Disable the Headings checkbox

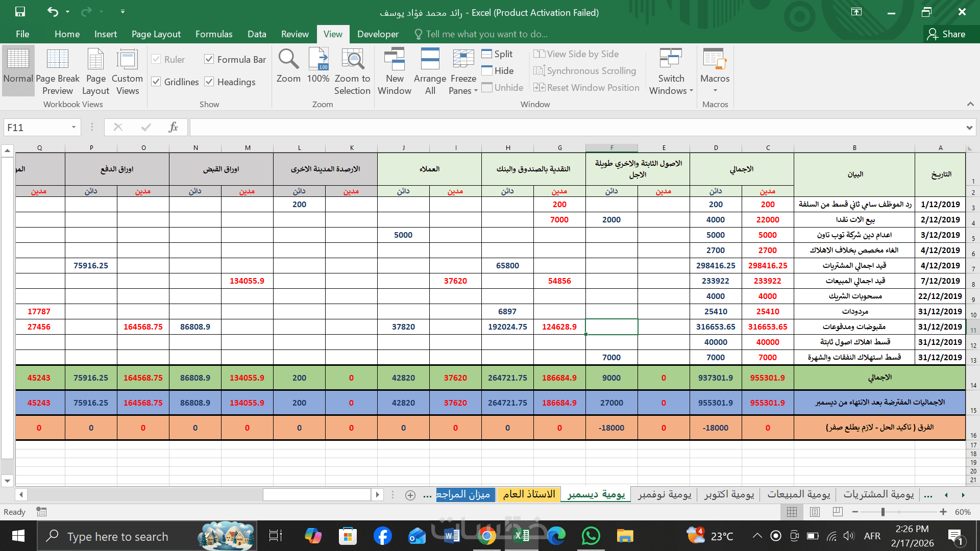pos(209,82)
